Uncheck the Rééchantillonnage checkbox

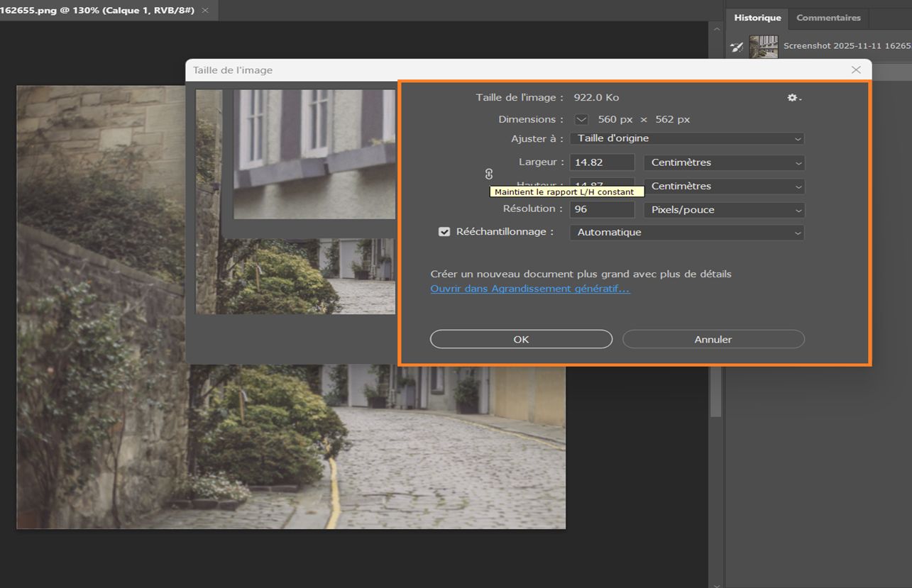click(444, 232)
